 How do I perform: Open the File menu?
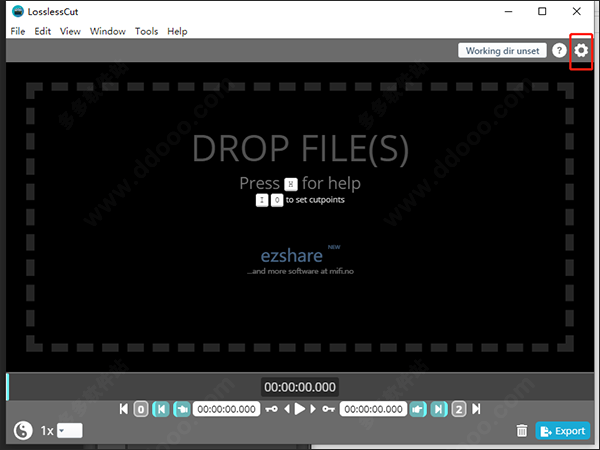(18, 31)
